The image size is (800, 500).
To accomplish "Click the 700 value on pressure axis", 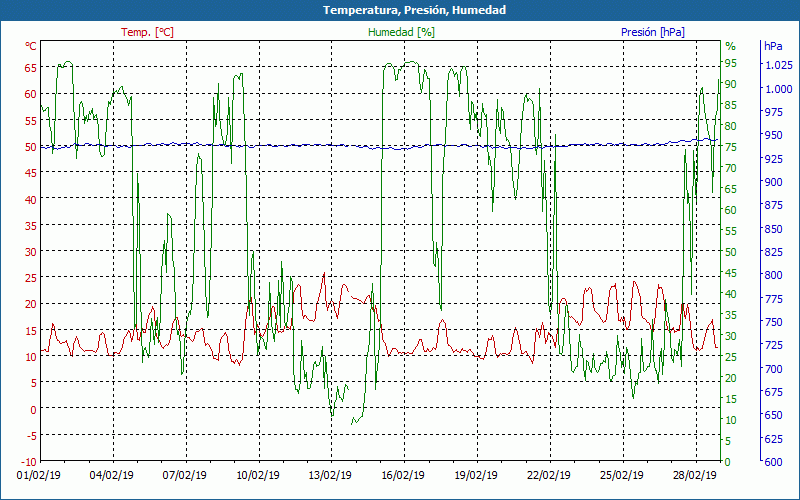I will point(773,368).
